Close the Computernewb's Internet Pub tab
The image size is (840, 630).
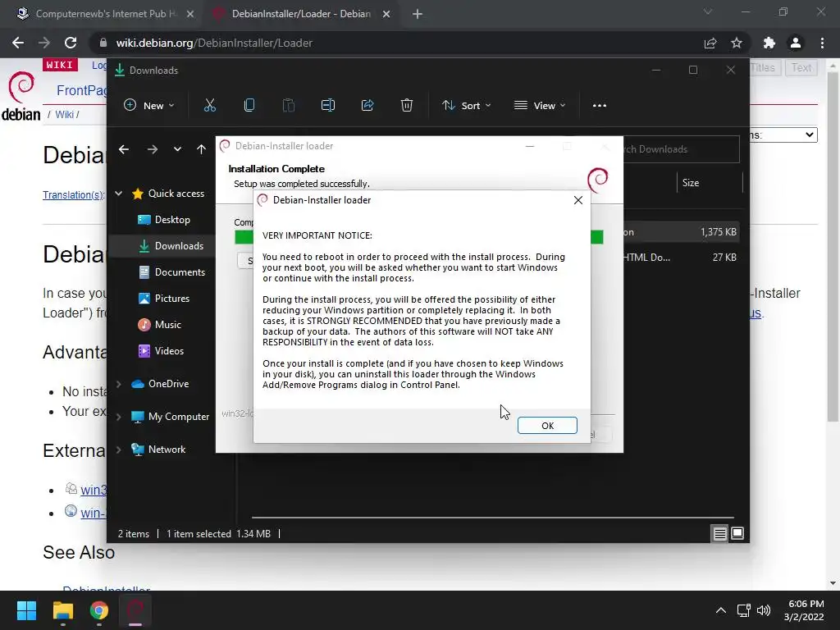190,14
